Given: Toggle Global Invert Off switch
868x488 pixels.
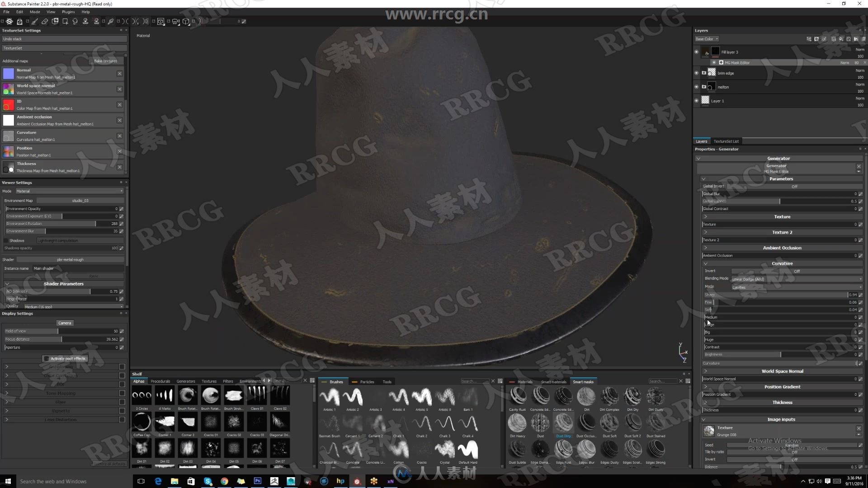Looking at the screenshot, I should click(794, 186).
